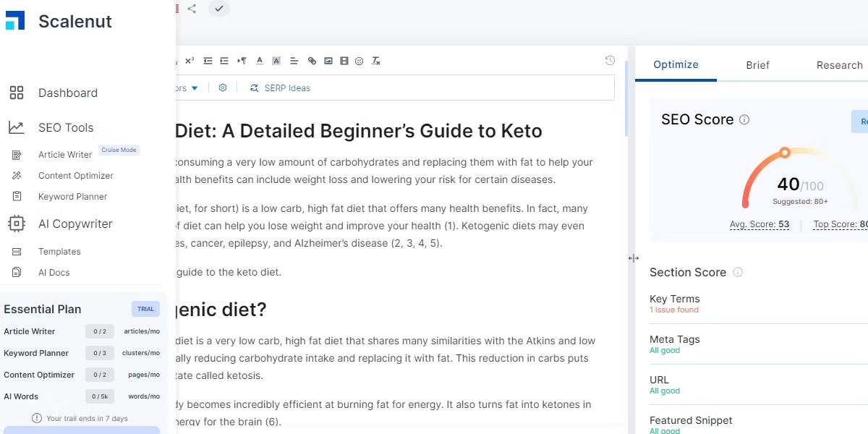Open the text alignment options
This screenshot has width=868, height=434.
[294, 61]
